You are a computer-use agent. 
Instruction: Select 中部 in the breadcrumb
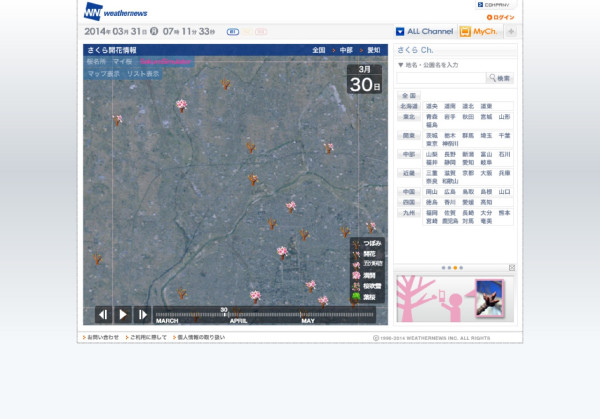tap(346, 50)
